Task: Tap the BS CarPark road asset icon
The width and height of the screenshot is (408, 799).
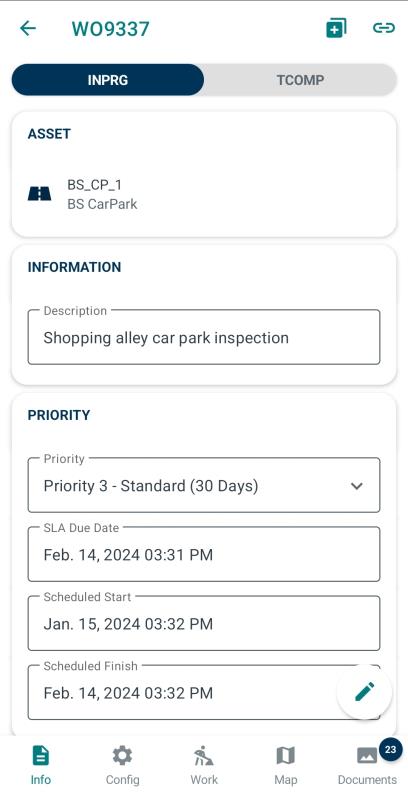Action: click(x=39, y=194)
